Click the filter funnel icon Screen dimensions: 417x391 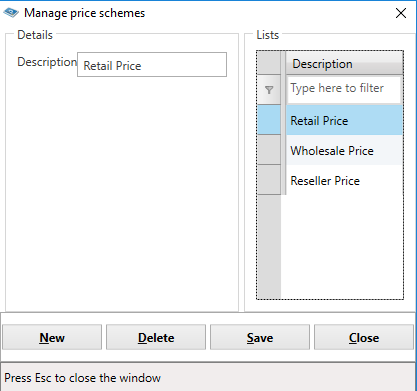(269, 90)
